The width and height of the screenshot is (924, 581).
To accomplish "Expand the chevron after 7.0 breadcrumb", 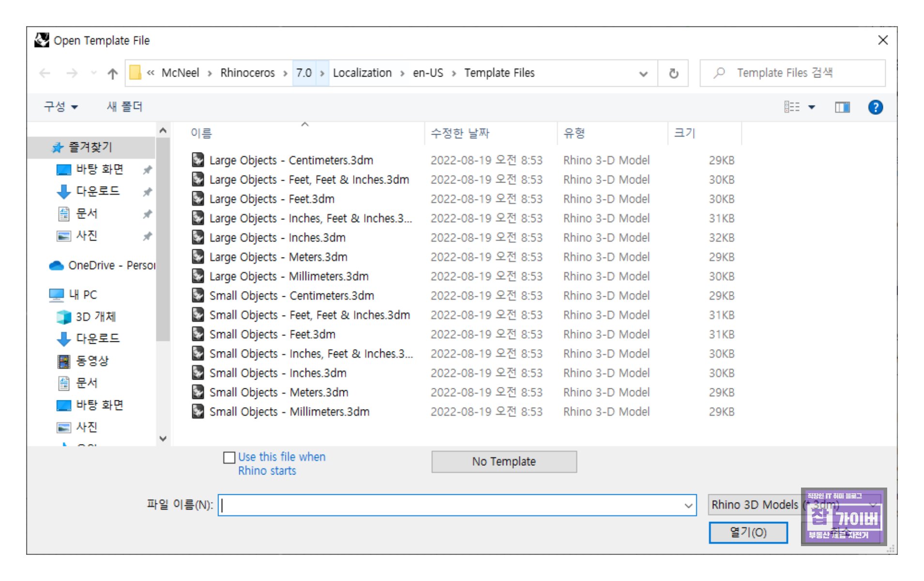I will tap(322, 74).
